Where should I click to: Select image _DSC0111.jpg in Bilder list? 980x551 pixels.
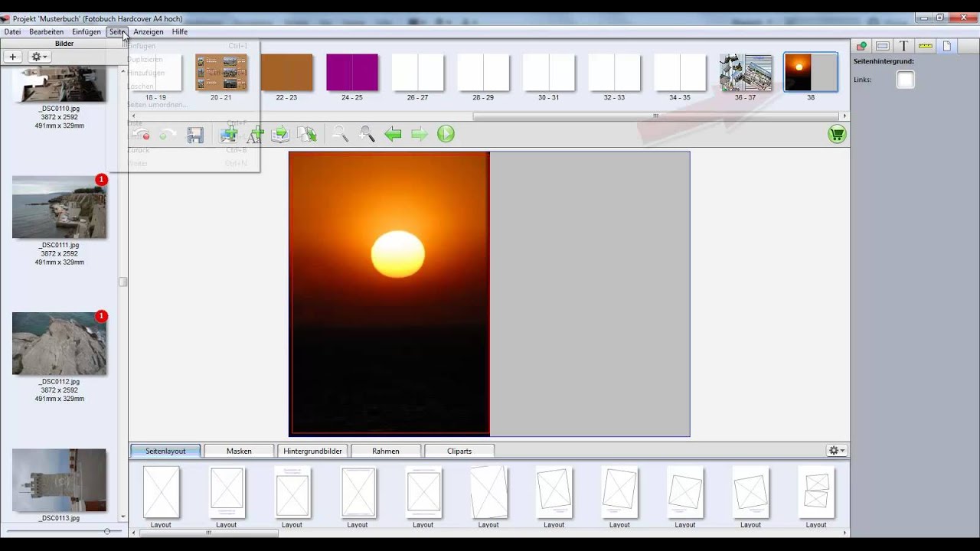[x=59, y=207]
